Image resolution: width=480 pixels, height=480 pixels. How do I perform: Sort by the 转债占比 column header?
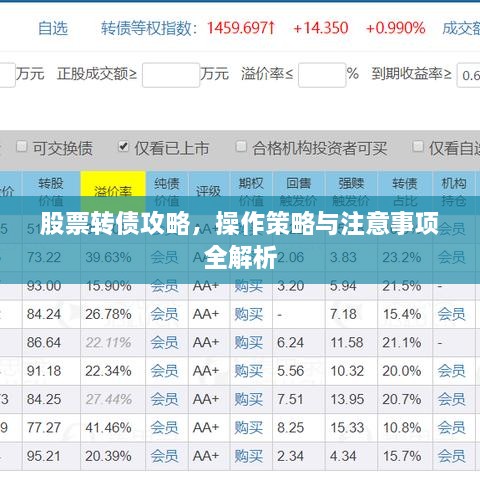[x=405, y=192]
